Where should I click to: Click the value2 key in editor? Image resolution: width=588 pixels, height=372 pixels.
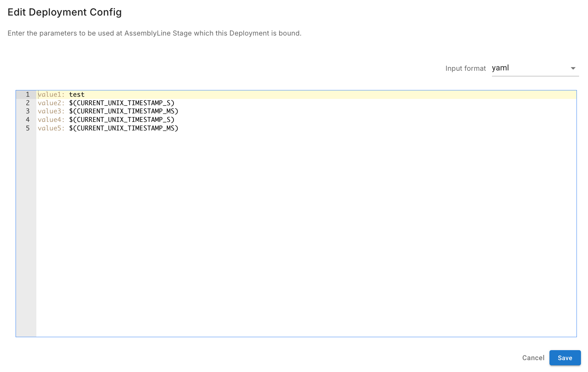50,103
